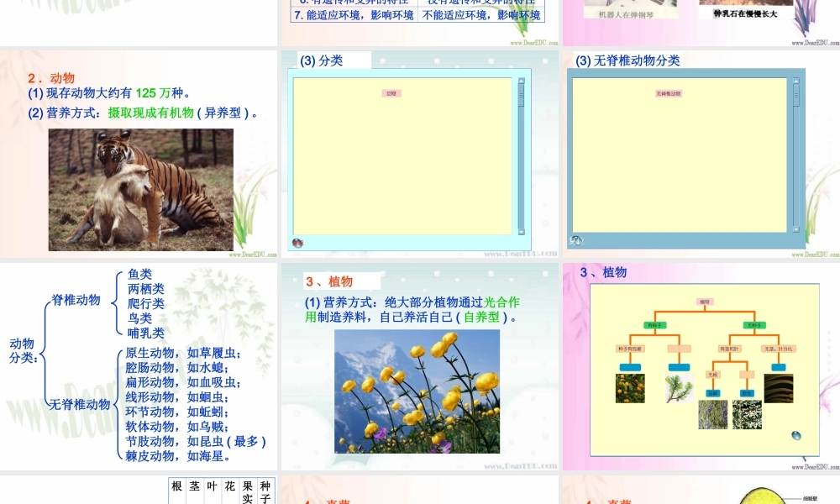Click 无脊椎动物 node in yellow panel
The image size is (840, 504).
click(x=669, y=93)
